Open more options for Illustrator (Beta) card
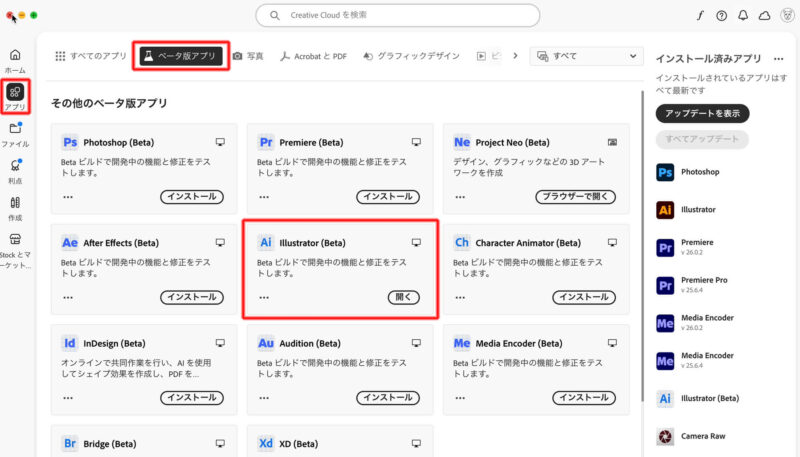Image resolution: width=800 pixels, height=457 pixels. (x=264, y=297)
